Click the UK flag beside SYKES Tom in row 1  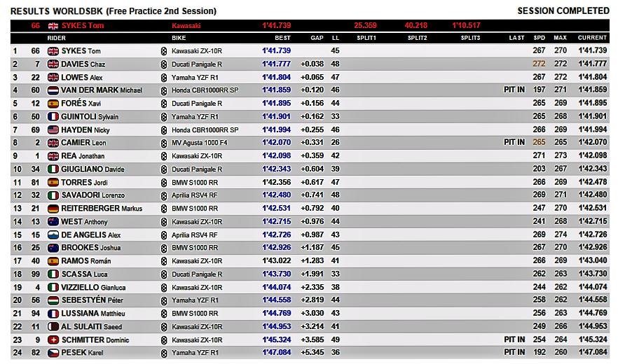coord(53,51)
